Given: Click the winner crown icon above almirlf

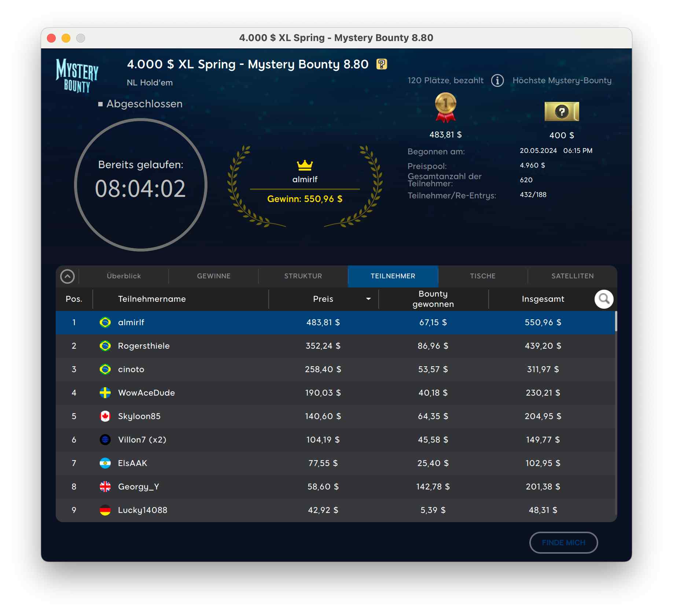Looking at the screenshot, I should coord(305,165).
